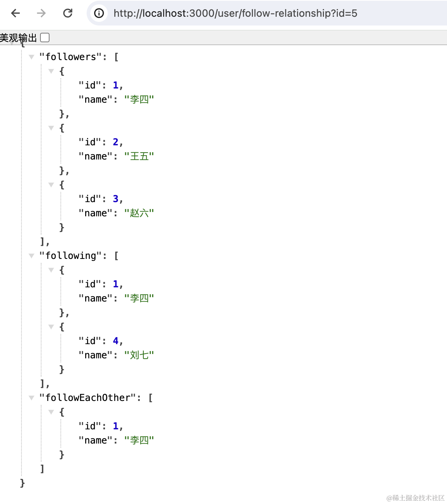Click the browser forward arrow
The width and height of the screenshot is (447, 504).
pyautogui.click(x=41, y=13)
